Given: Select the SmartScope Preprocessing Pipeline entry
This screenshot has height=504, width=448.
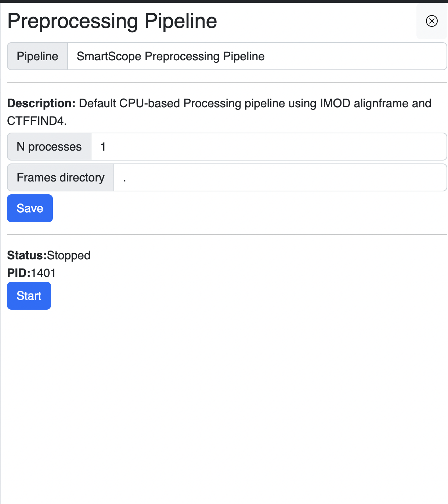Looking at the screenshot, I should 170,56.
